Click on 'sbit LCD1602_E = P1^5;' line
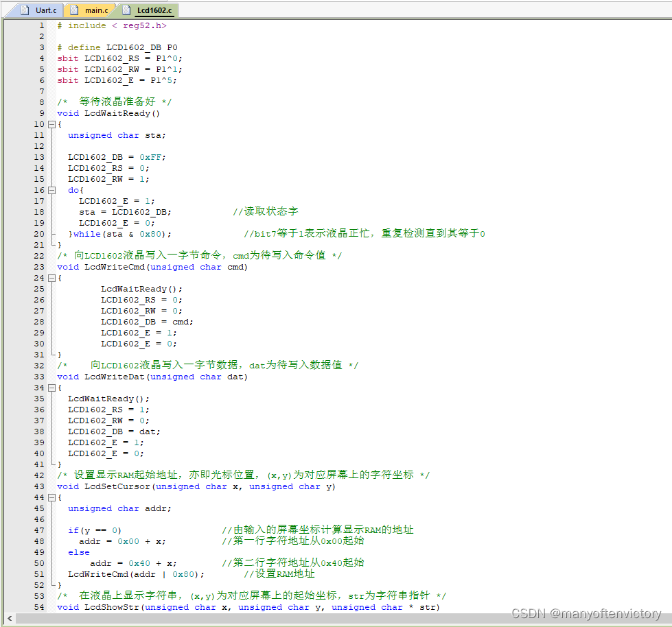This screenshot has height=627, width=672. [x=117, y=80]
